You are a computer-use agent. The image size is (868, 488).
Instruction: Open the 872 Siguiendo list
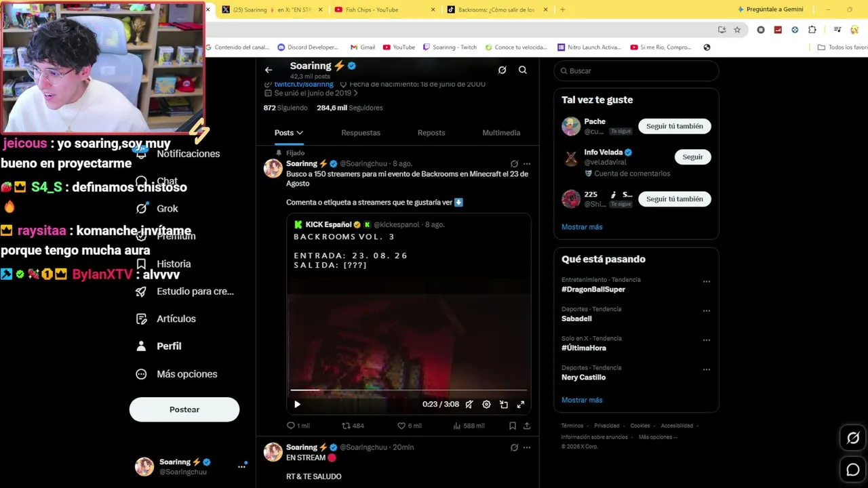pyautogui.click(x=285, y=108)
